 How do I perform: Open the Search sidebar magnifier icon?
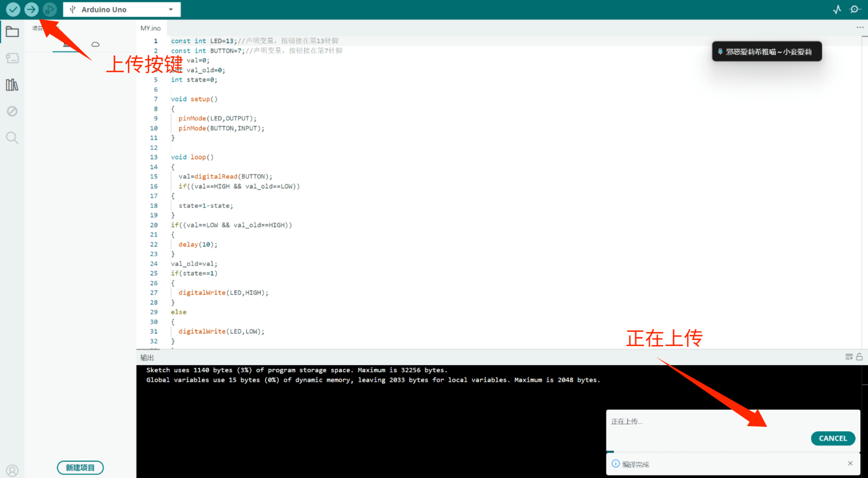pyautogui.click(x=12, y=138)
